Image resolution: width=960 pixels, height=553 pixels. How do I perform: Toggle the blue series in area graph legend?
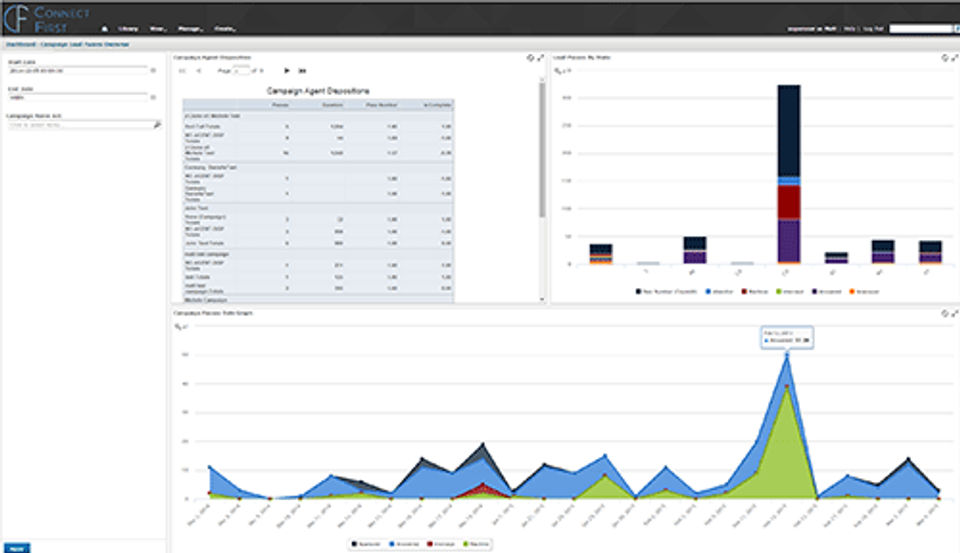coord(404,544)
